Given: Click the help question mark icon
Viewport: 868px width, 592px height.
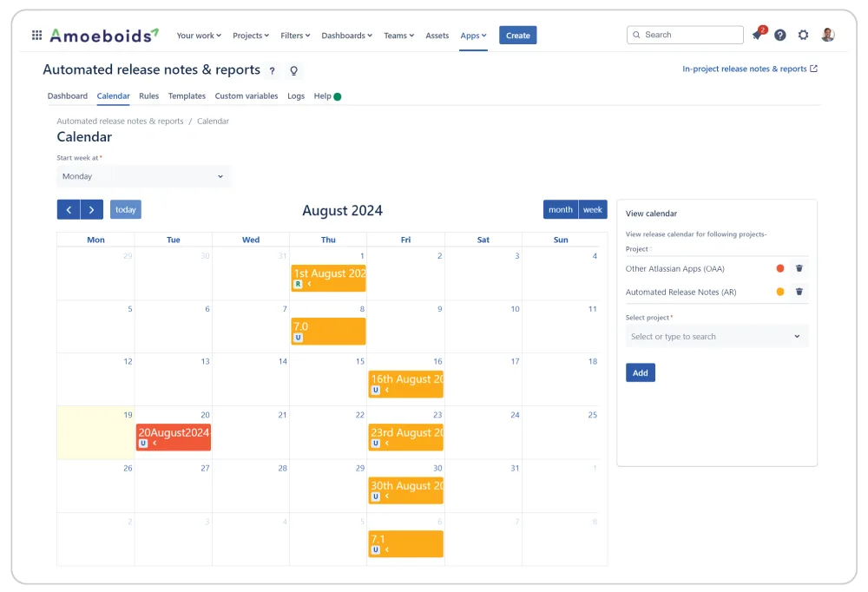Looking at the screenshot, I should (x=779, y=35).
